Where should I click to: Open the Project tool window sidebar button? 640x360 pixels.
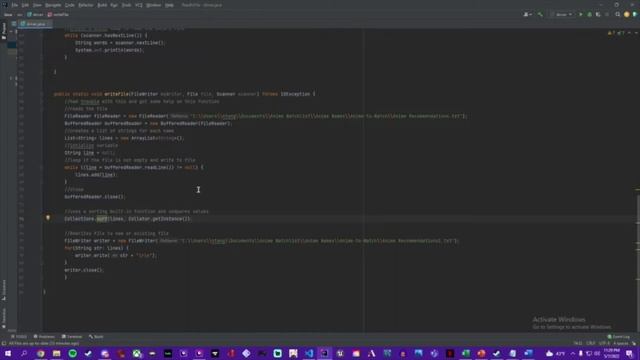coord(4,31)
